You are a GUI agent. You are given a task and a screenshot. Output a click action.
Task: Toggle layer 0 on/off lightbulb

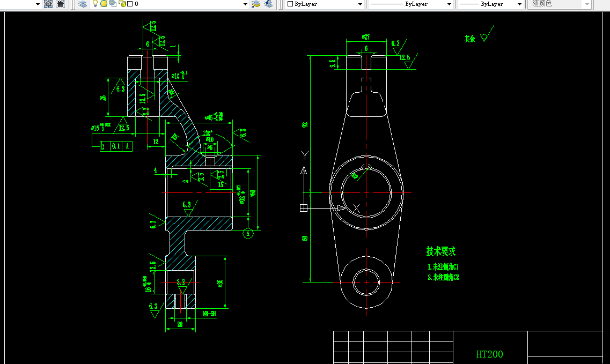(95, 4)
